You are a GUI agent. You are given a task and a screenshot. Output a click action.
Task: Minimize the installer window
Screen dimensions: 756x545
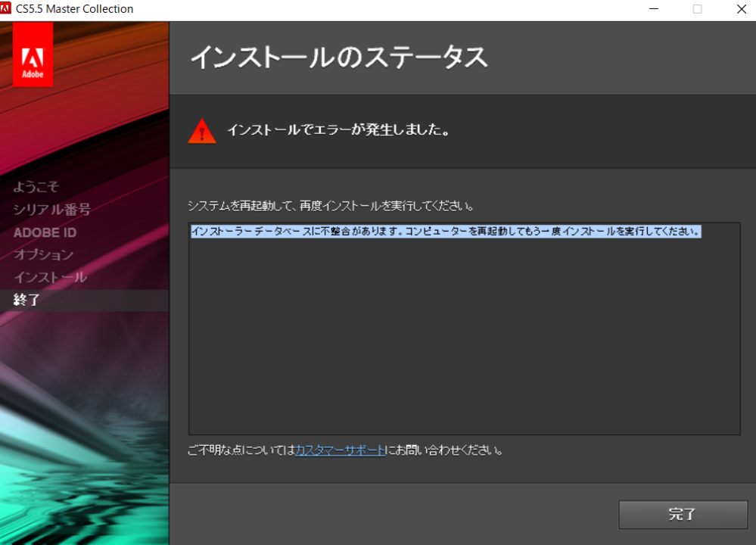click(x=654, y=9)
